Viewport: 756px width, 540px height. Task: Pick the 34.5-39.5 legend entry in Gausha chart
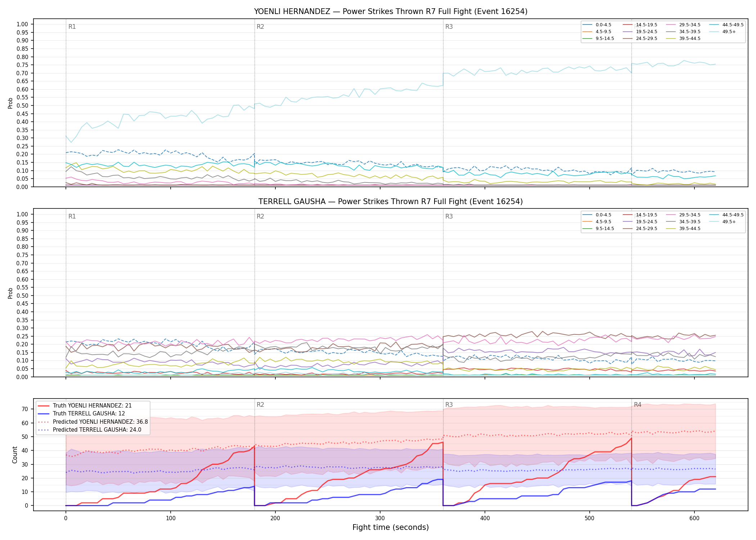pyautogui.click(x=684, y=222)
